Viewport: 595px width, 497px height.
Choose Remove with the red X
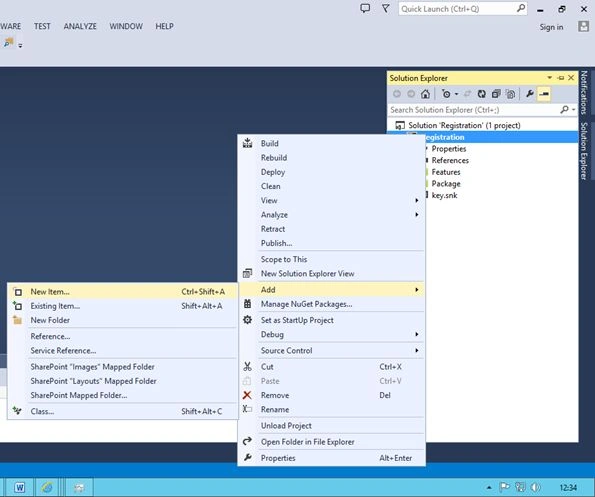331,395
